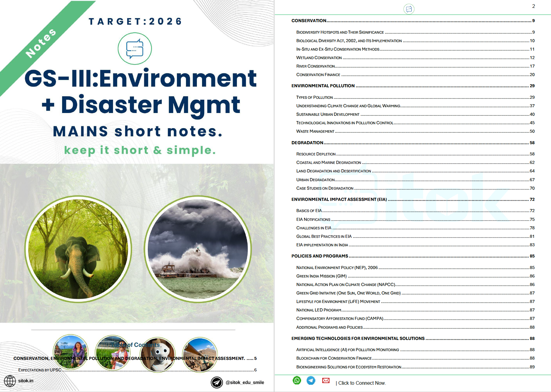The height and width of the screenshot is (392, 551).
Task: Click the 'Click to Connect Now' text
Action: (x=362, y=383)
